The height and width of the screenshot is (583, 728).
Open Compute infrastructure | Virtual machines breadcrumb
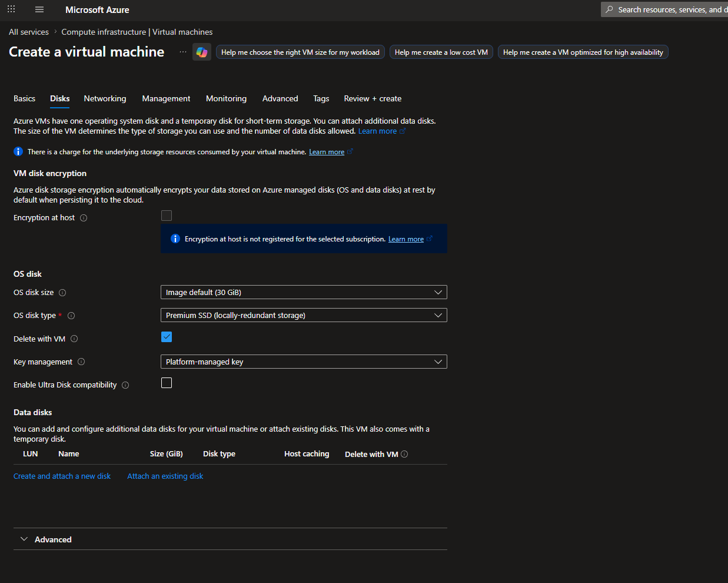[x=137, y=32]
